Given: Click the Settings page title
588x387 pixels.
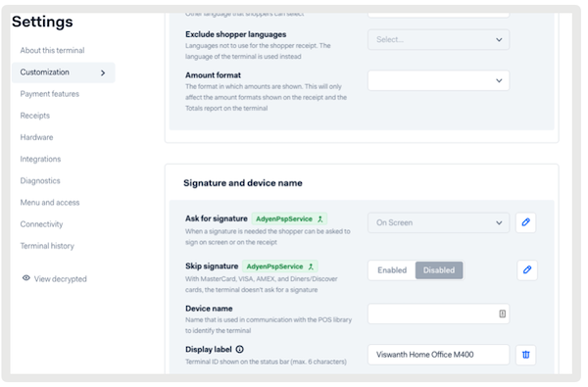Looking at the screenshot, I should click(42, 22).
